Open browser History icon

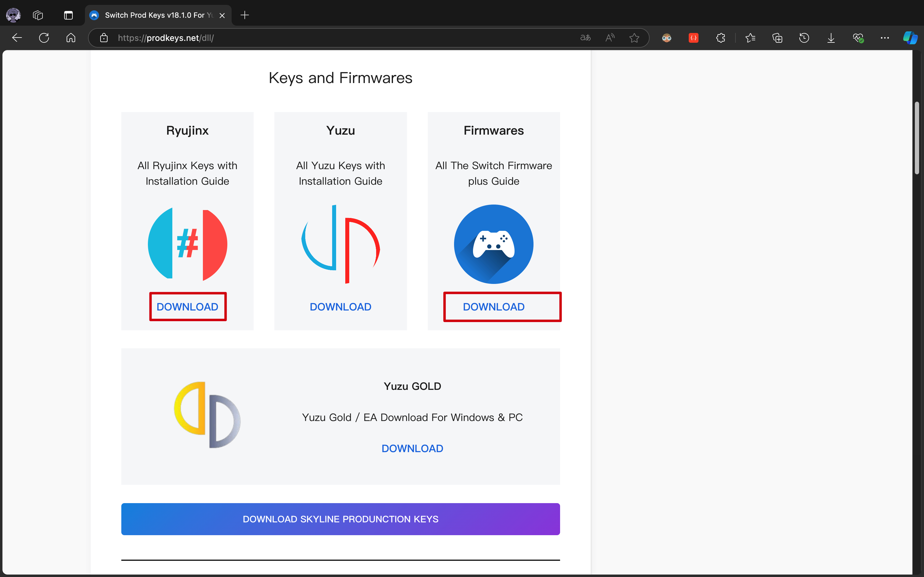pyautogui.click(x=804, y=38)
